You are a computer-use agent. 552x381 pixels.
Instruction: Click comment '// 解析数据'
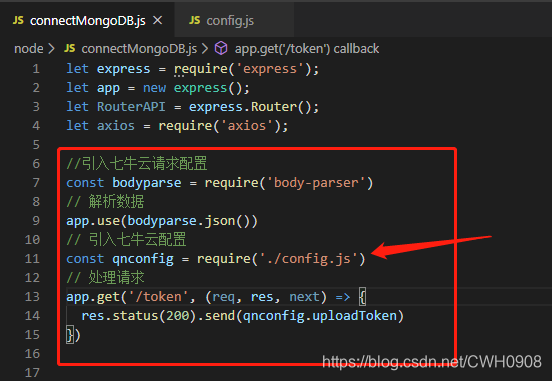coord(105,202)
